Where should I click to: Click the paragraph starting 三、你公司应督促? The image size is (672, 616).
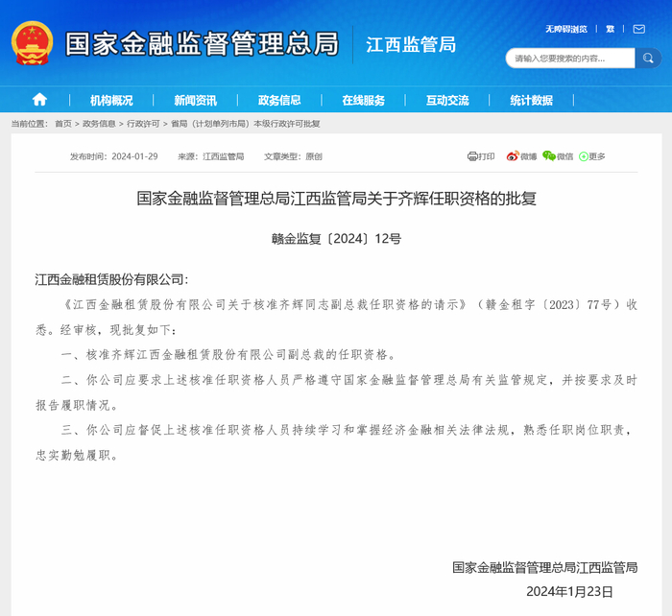[336, 442]
